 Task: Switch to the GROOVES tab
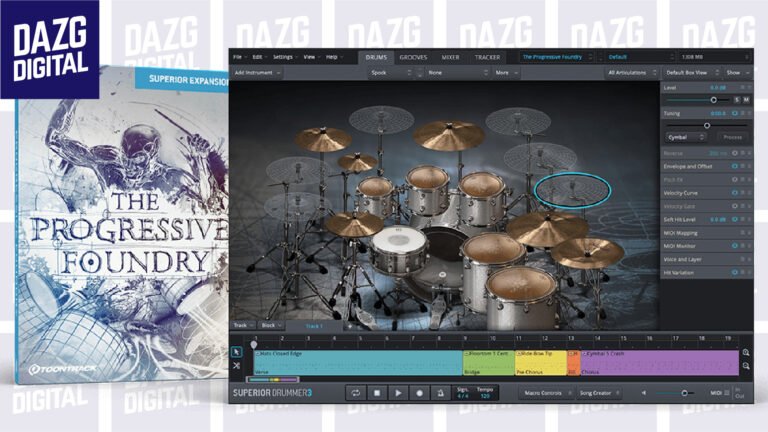pyautogui.click(x=413, y=57)
